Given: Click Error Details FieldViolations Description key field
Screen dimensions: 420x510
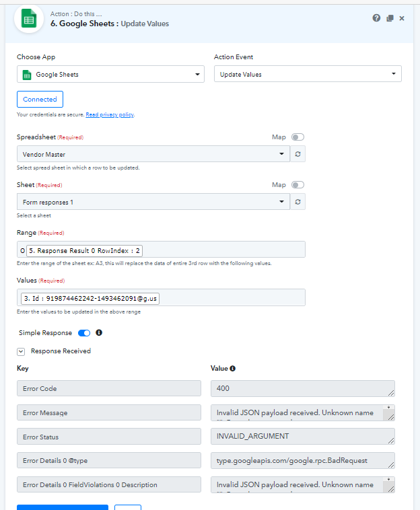Looking at the screenshot, I should click(x=109, y=484).
